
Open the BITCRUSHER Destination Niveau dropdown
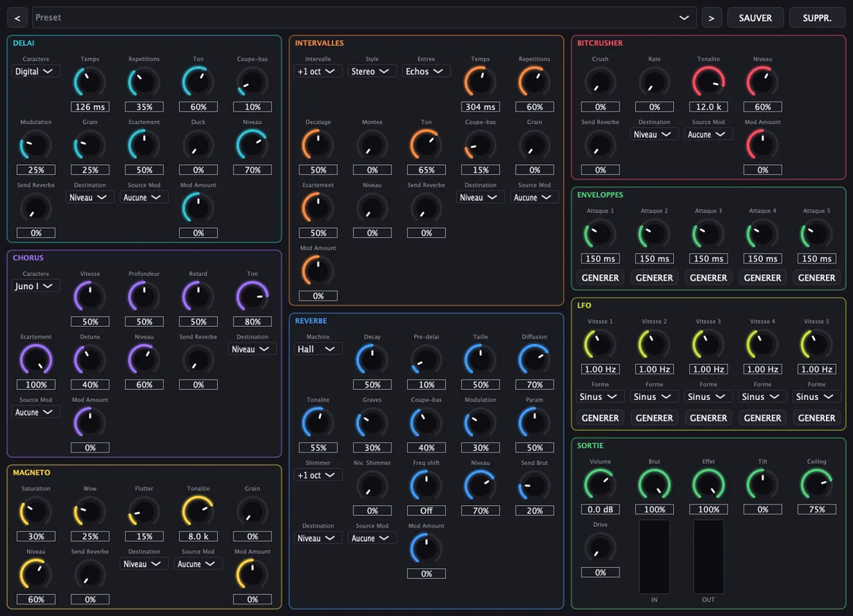pyautogui.click(x=654, y=134)
